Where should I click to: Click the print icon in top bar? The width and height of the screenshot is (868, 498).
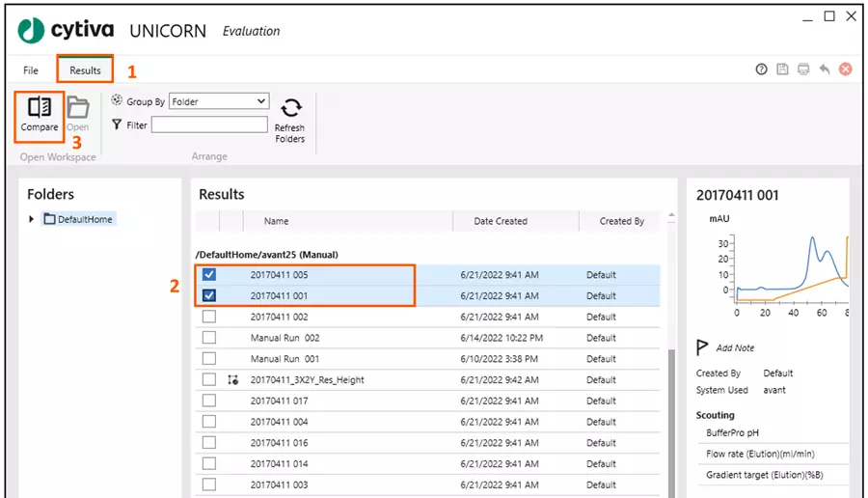pyautogui.click(x=803, y=69)
